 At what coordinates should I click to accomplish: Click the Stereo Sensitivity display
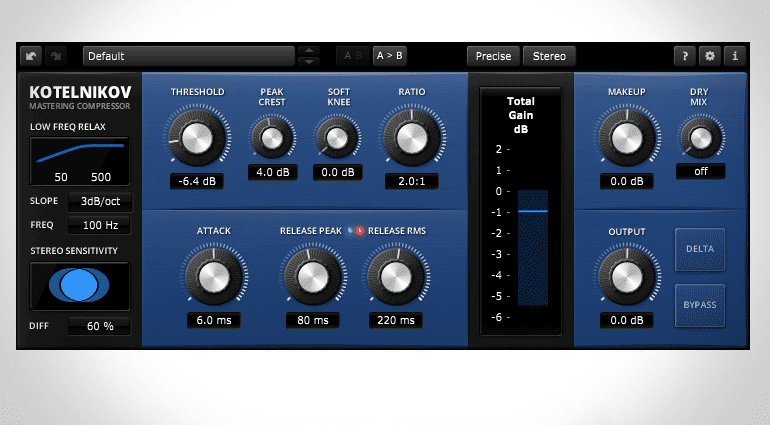[x=80, y=285]
